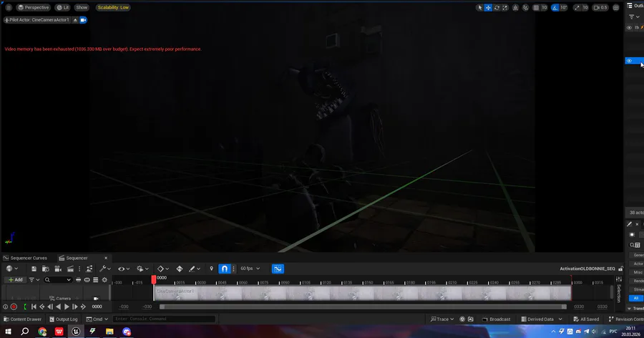Viewport: 644px width, 338px height.
Task: Play the sequence in reverse
Action: click(59, 306)
